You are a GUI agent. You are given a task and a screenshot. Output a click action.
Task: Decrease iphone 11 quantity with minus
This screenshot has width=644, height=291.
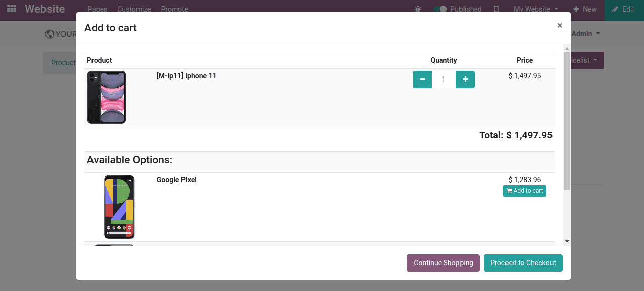422,79
